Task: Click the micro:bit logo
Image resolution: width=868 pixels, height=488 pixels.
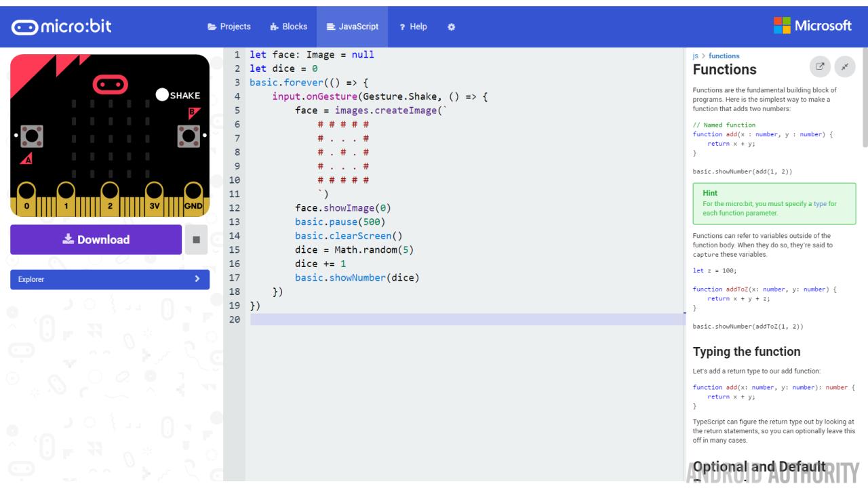Action: pos(62,26)
